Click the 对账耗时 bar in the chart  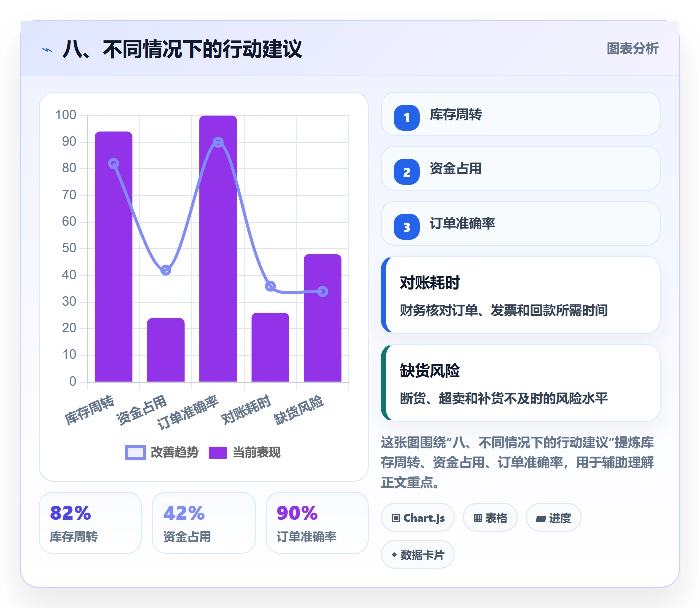coord(270,347)
